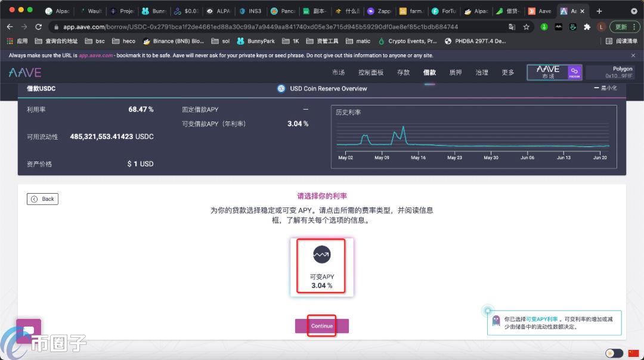Click the translate page icon in the address bar
644x360 pixels.
(512, 27)
